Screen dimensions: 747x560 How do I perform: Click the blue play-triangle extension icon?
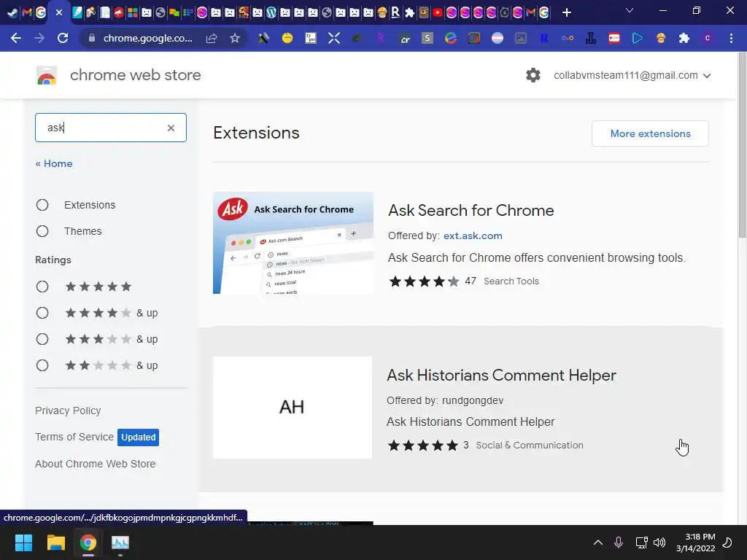[637, 38]
